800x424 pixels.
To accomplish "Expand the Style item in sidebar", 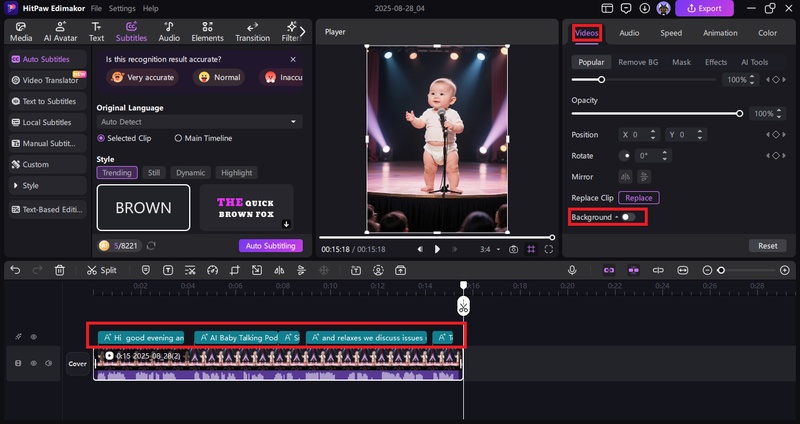I will coord(47,186).
